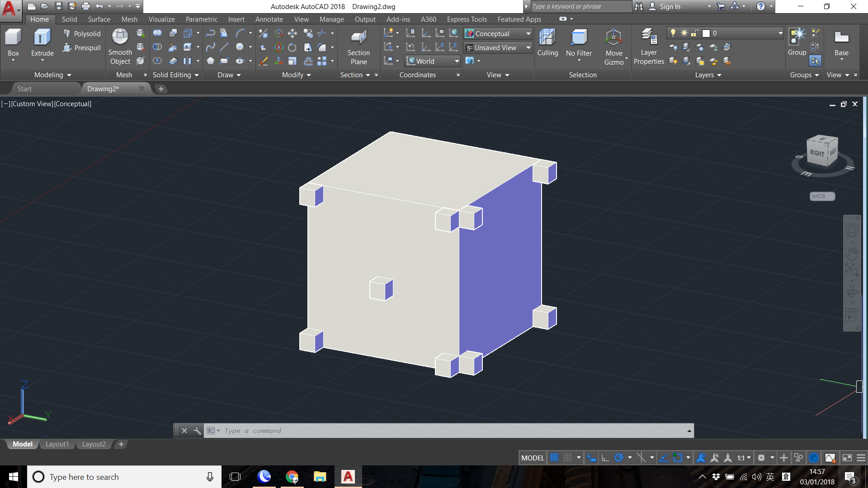Expand the Modify panel

tap(296, 75)
